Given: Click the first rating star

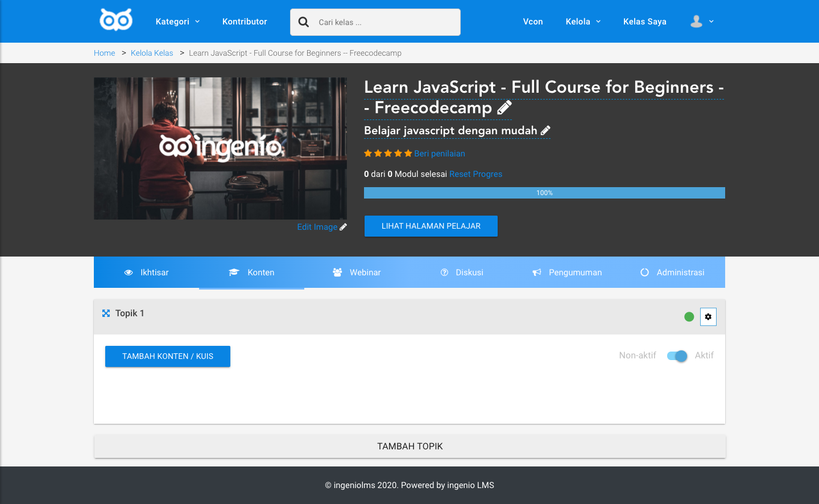Looking at the screenshot, I should coord(368,154).
